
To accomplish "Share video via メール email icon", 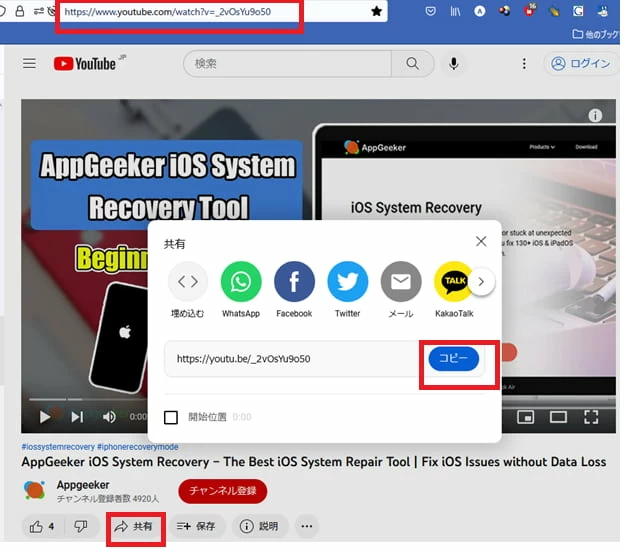I will tap(401, 290).
